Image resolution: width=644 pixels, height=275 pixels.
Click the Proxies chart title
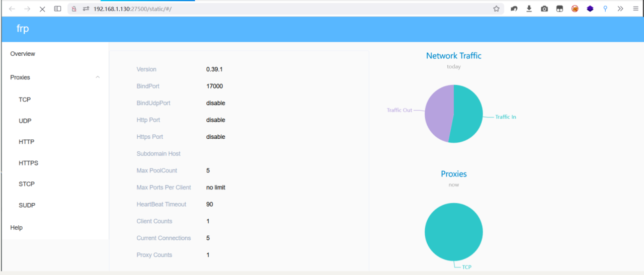454,174
